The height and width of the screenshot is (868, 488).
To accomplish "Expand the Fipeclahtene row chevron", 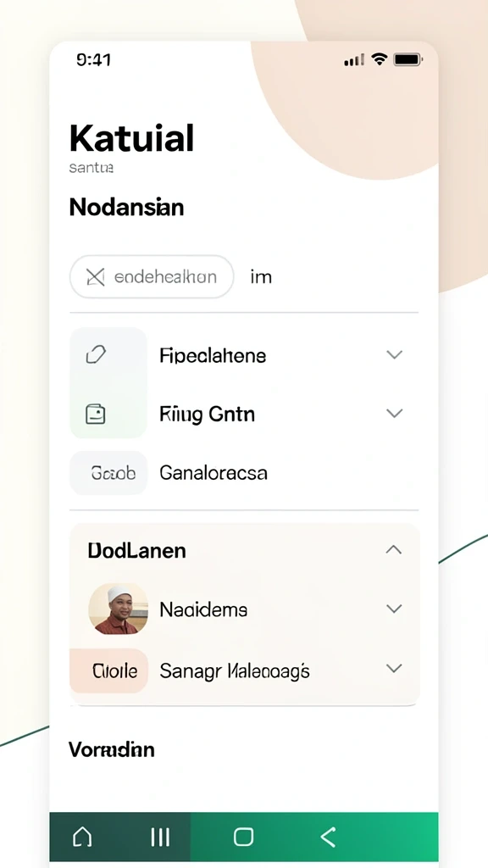I will click(x=394, y=355).
